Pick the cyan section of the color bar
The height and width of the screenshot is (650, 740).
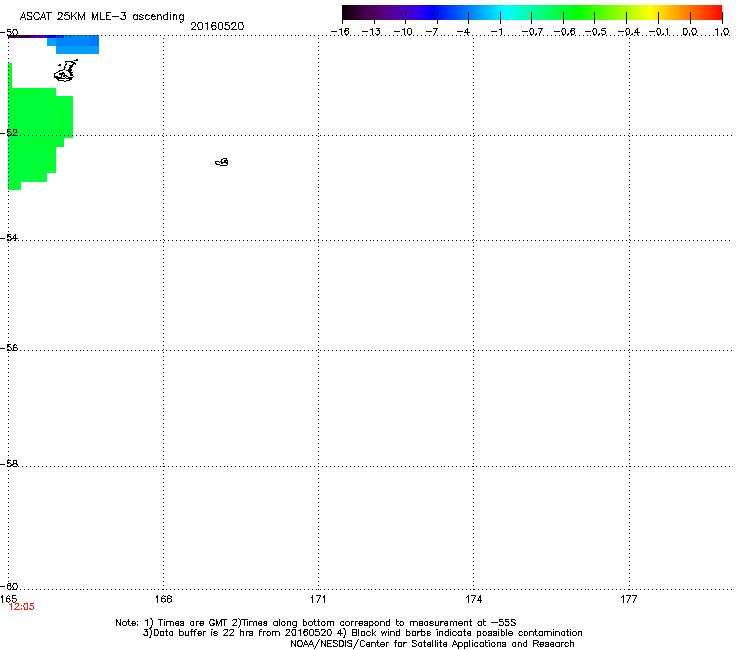click(507, 13)
